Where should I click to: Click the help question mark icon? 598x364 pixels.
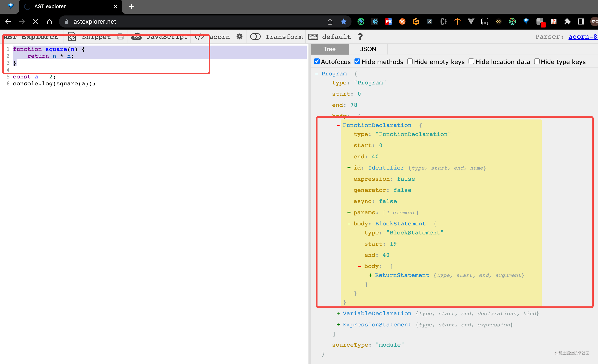(360, 37)
